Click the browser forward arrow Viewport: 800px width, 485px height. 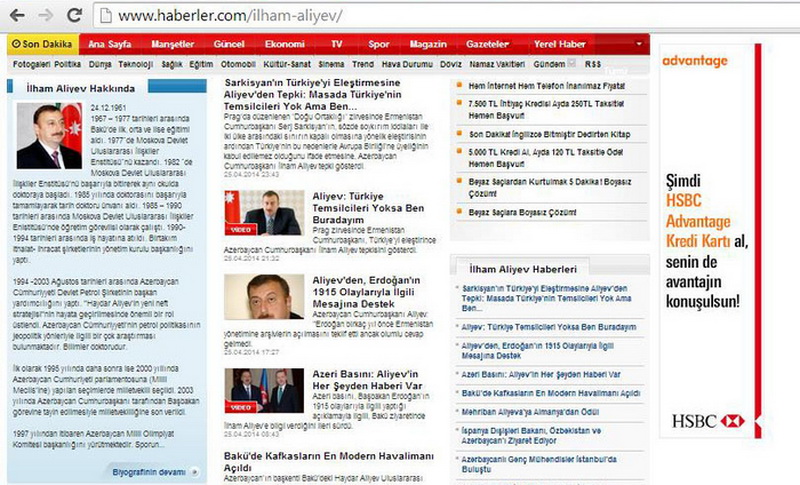click(x=45, y=15)
